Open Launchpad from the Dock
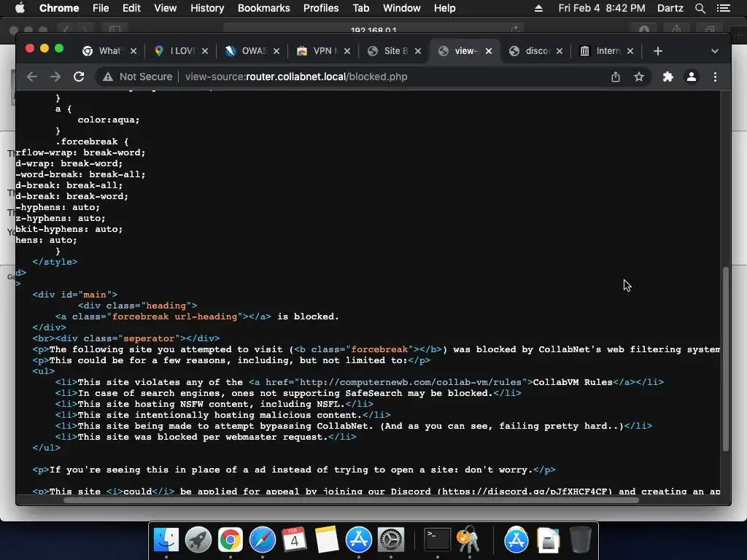747x560 pixels. (198, 540)
